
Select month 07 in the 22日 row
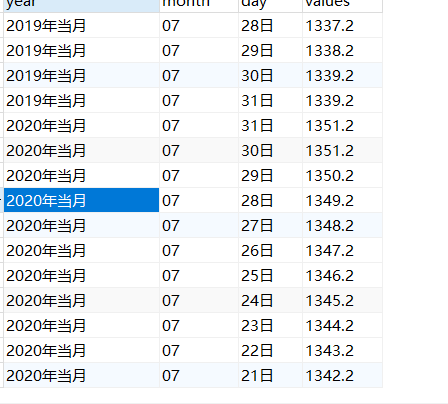tap(199, 350)
